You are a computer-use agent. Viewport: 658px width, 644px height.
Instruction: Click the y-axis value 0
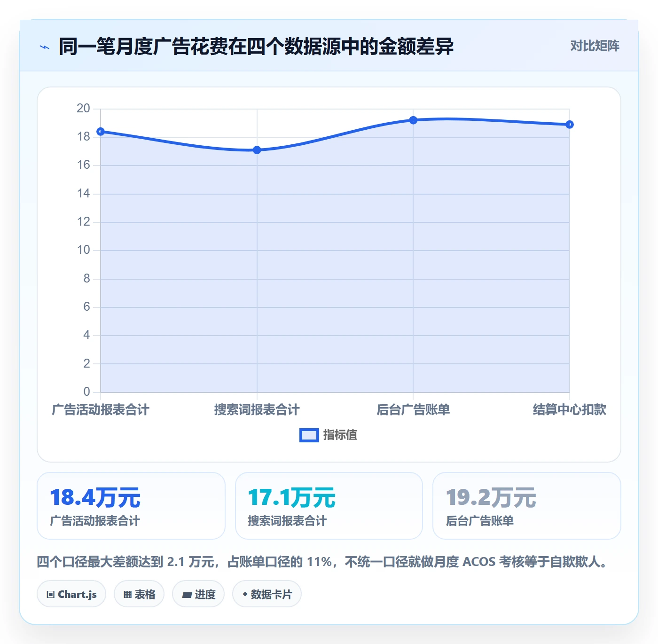coord(86,392)
